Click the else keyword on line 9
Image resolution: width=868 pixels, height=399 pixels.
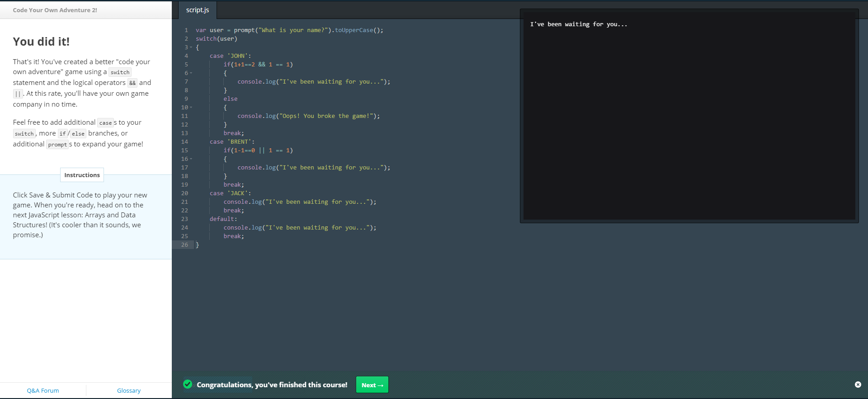[x=231, y=99]
